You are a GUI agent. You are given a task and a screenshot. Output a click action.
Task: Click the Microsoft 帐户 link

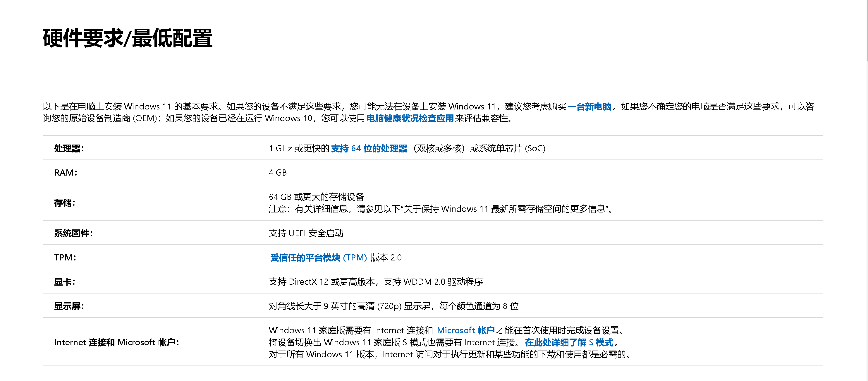click(466, 330)
